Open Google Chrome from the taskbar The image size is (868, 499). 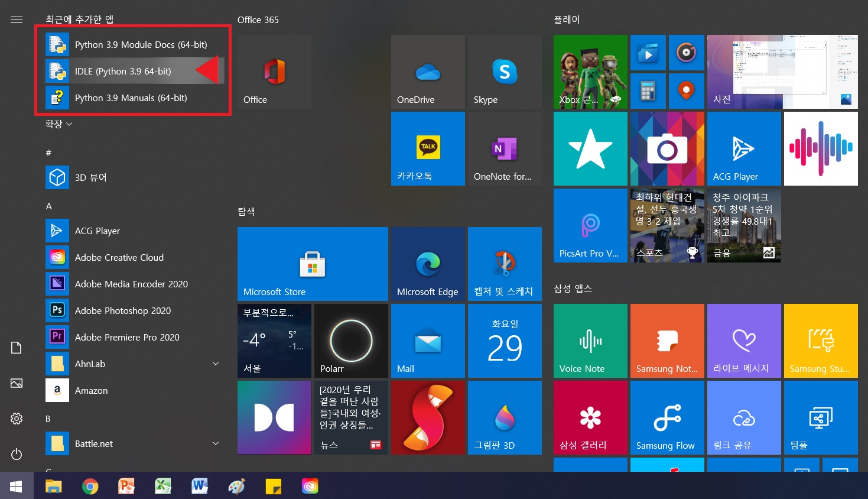coord(90,486)
